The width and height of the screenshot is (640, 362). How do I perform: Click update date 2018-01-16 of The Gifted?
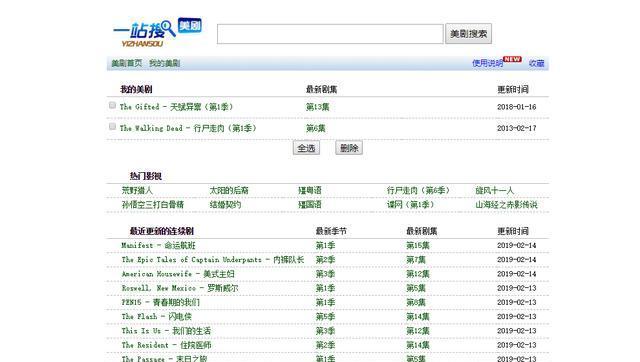coord(517,107)
